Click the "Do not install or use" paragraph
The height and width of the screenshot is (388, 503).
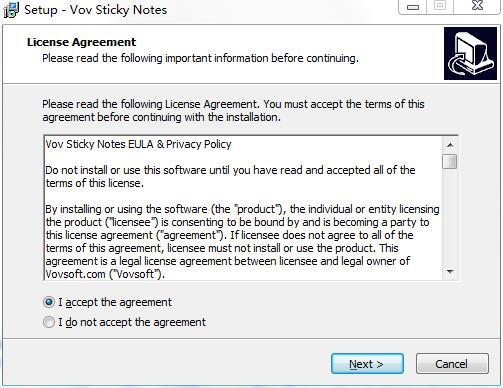(x=230, y=177)
